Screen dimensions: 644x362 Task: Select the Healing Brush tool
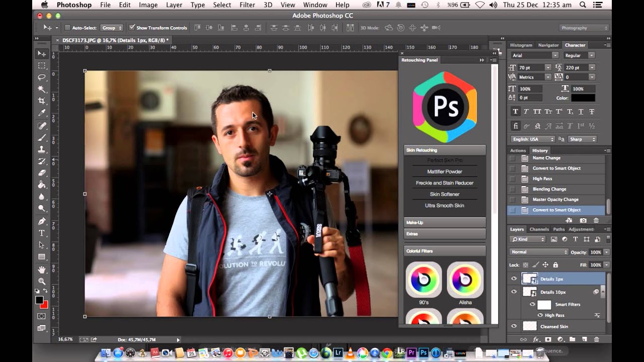click(x=42, y=126)
